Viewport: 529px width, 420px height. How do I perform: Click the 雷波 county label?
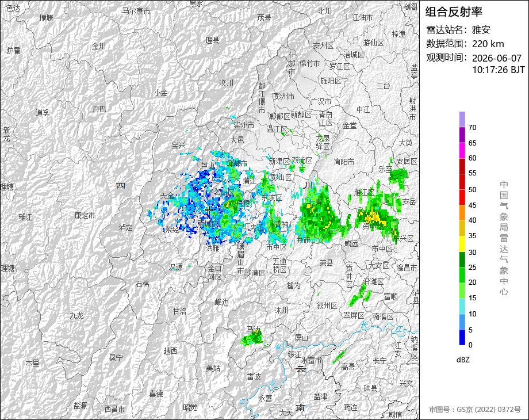tap(254, 376)
